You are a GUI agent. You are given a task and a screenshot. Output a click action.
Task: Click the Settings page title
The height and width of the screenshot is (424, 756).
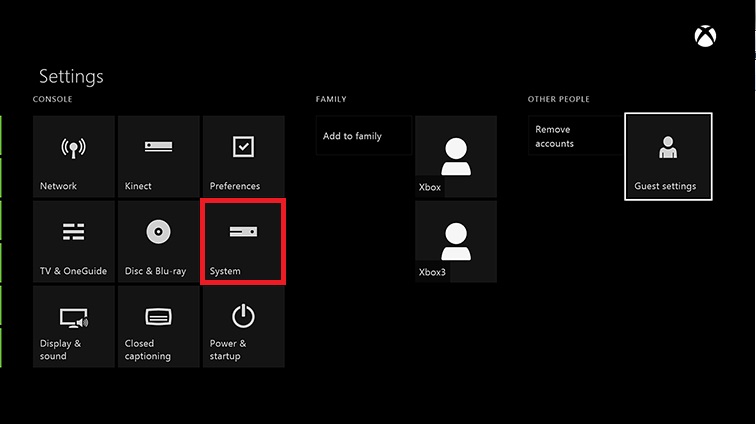pos(71,76)
